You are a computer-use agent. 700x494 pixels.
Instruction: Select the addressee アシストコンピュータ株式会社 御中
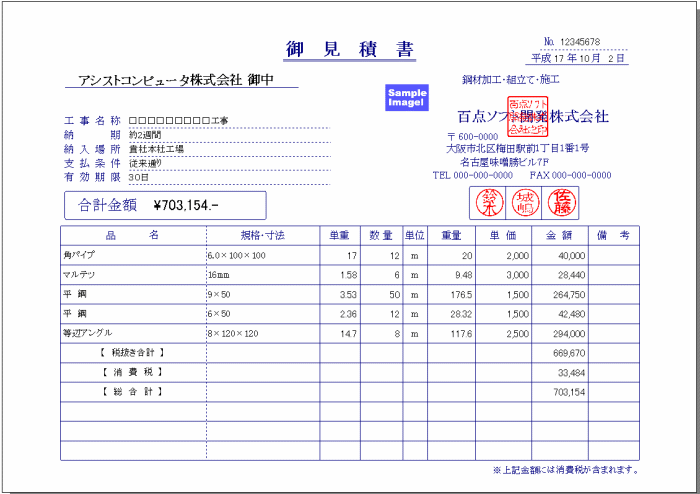pyautogui.click(x=176, y=80)
